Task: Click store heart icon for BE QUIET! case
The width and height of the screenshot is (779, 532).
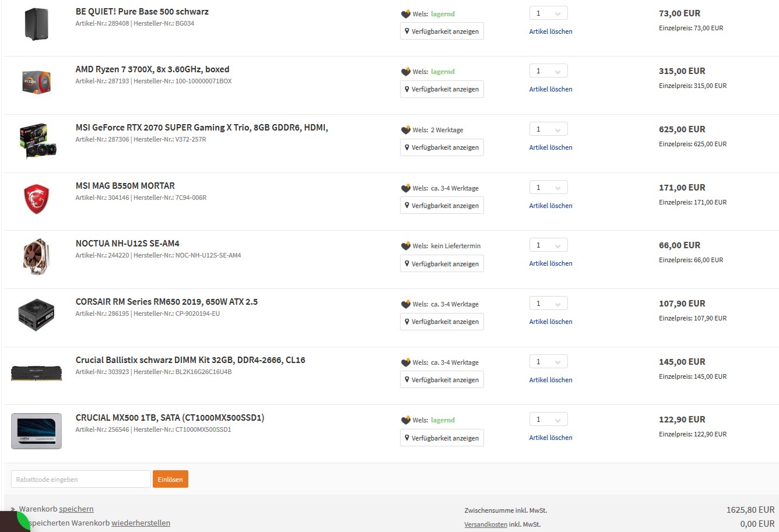Action: point(406,14)
